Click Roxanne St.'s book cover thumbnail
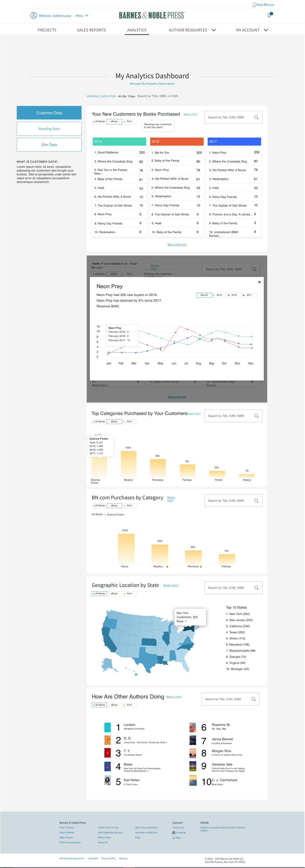This screenshot has height=868, width=305. tap(193, 727)
